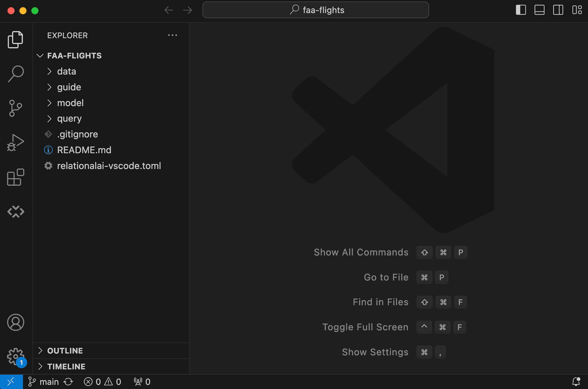Click the red close window button
The image size is (588, 389).
click(11, 11)
